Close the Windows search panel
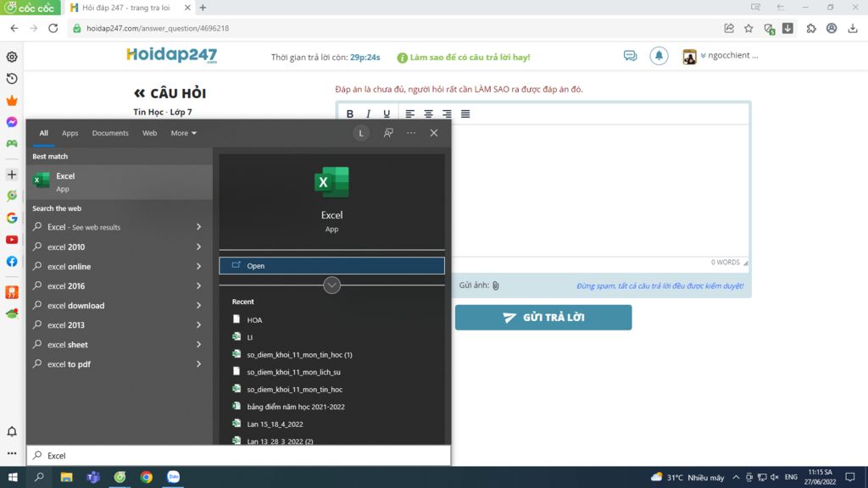 click(434, 133)
